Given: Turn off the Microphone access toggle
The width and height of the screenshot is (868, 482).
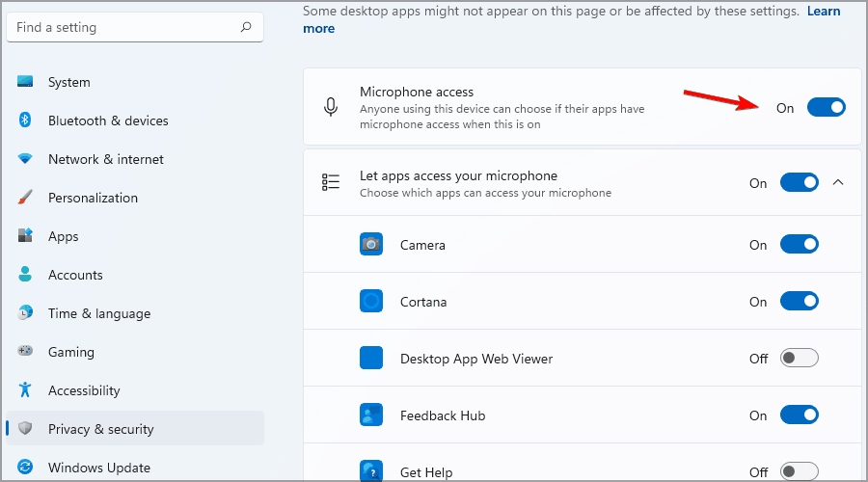Looking at the screenshot, I should 826,107.
